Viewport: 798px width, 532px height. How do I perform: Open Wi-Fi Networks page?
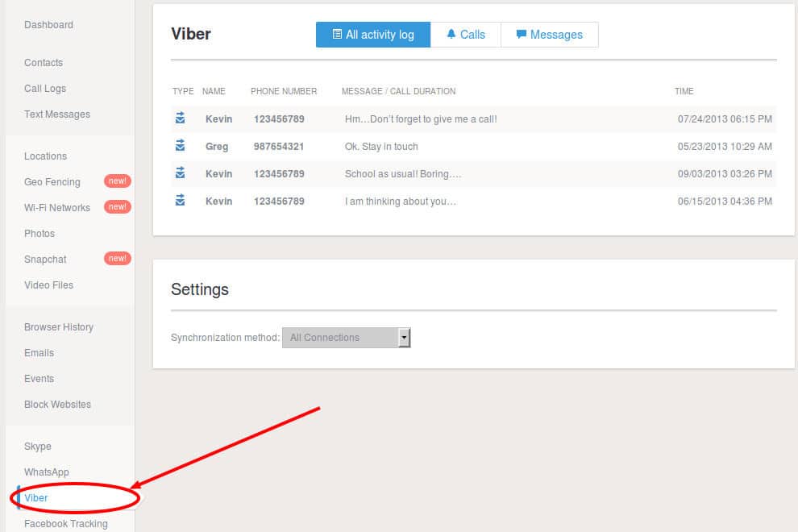tap(57, 208)
